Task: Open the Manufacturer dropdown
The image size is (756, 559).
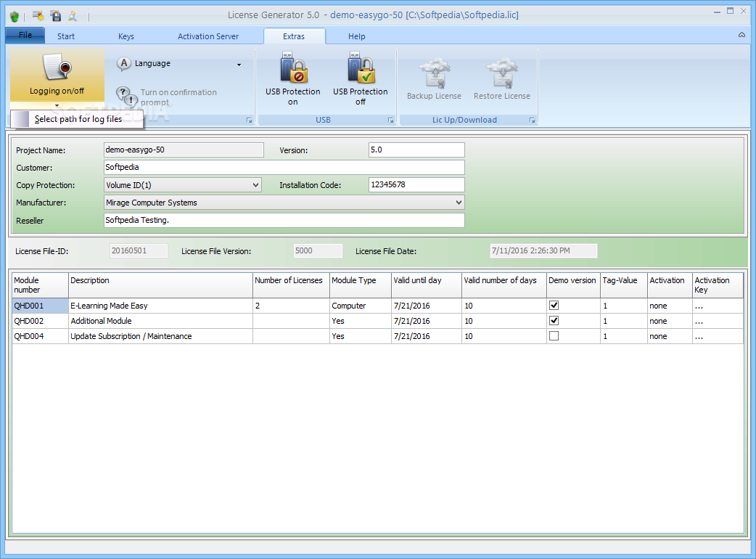Action: pyautogui.click(x=459, y=203)
